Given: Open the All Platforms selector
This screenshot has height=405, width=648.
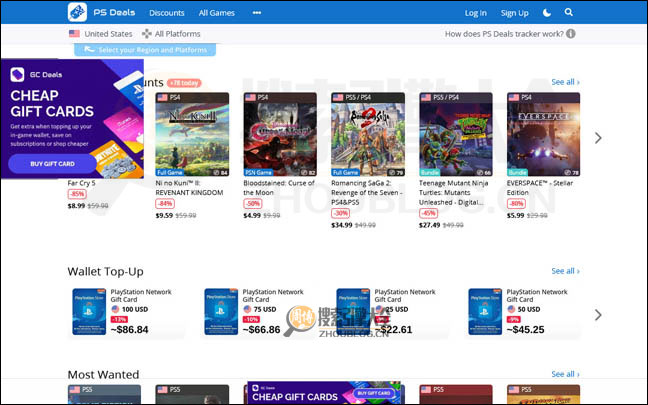Looking at the screenshot, I should click(x=171, y=34).
